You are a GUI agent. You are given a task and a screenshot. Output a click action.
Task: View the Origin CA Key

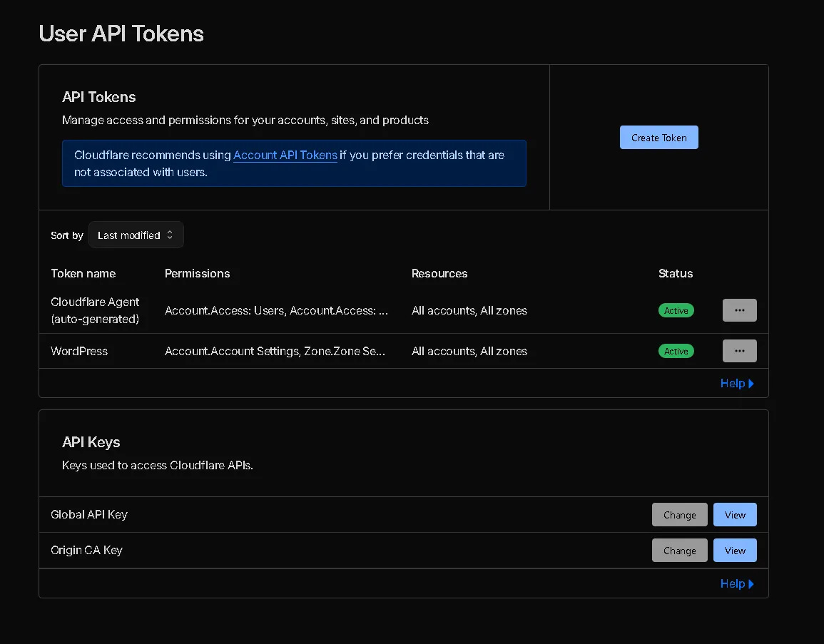click(x=735, y=550)
